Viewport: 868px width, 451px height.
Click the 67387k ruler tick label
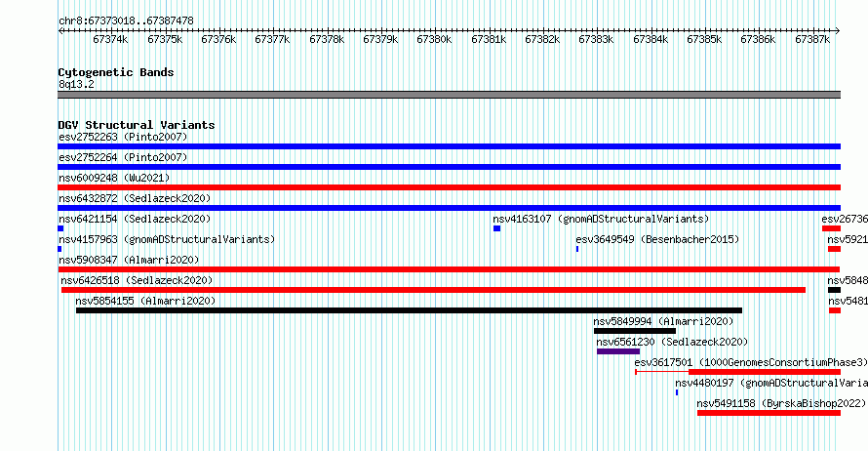812,39
